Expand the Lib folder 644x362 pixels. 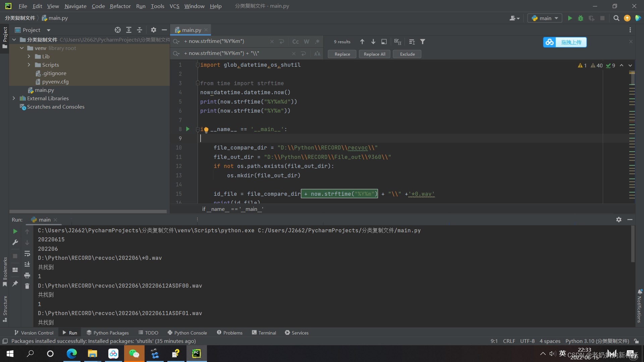[x=29, y=56]
